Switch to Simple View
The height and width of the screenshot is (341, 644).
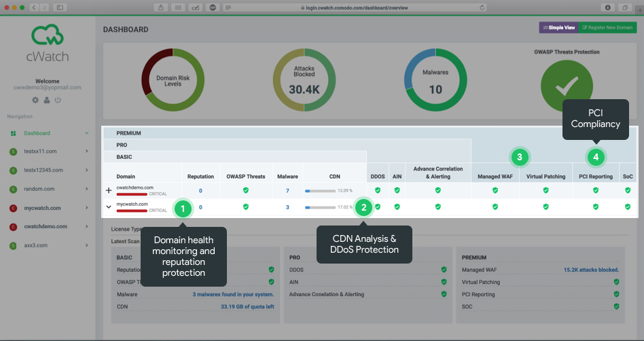559,28
